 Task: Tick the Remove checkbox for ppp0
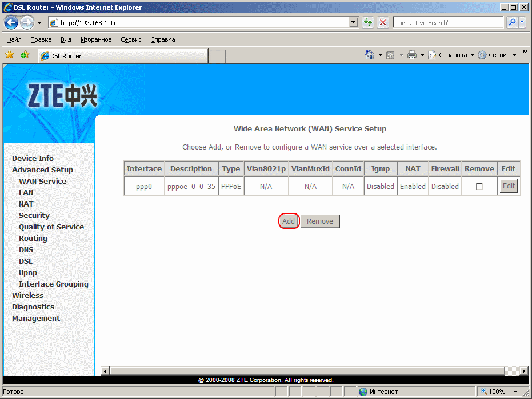[479, 186]
